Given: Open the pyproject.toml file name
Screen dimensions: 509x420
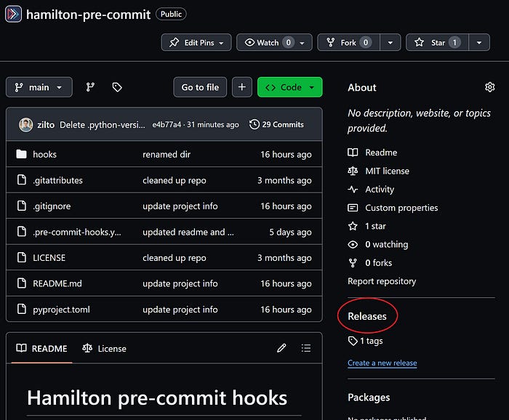Looking at the screenshot, I should [61, 310].
